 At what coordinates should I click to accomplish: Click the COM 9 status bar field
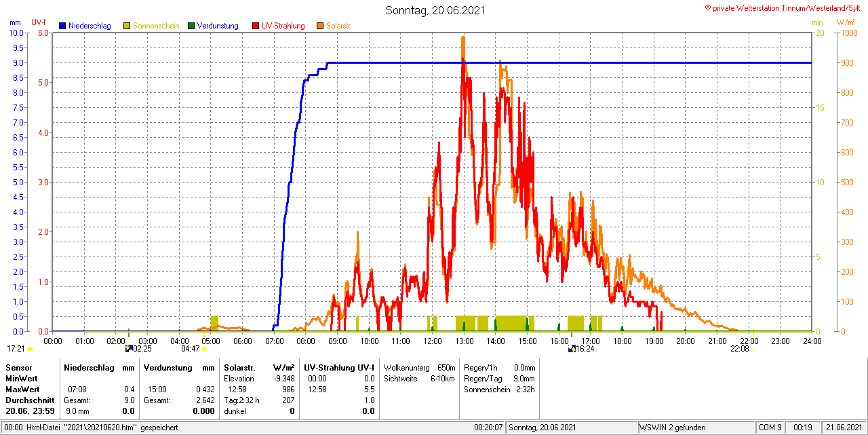[770, 428]
